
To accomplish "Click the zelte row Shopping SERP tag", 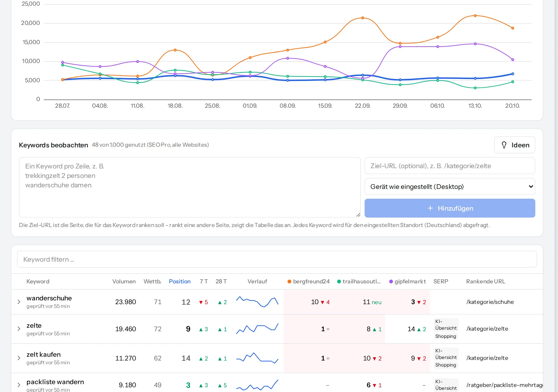I will point(445,336).
